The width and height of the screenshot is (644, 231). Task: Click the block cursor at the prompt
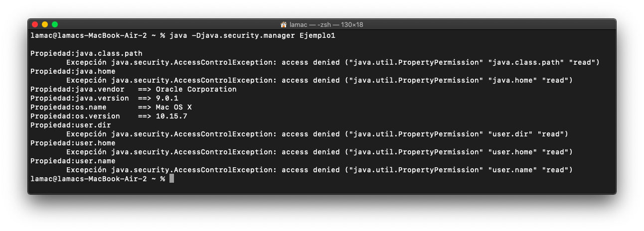click(x=171, y=178)
